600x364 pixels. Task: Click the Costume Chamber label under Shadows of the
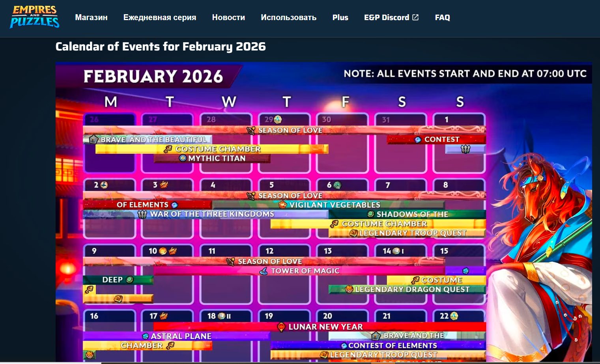385,224
